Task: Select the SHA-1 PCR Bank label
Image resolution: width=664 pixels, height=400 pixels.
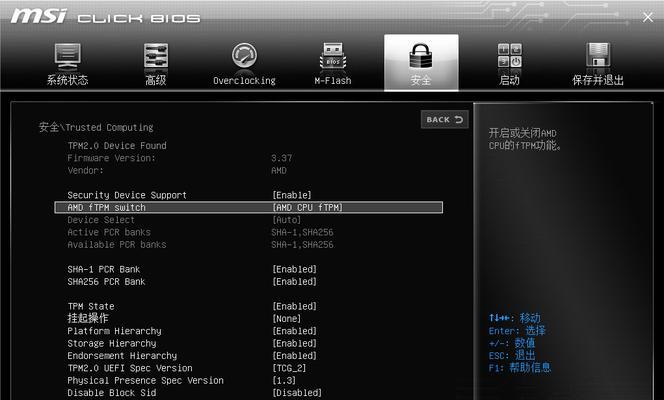Action: click(x=104, y=269)
